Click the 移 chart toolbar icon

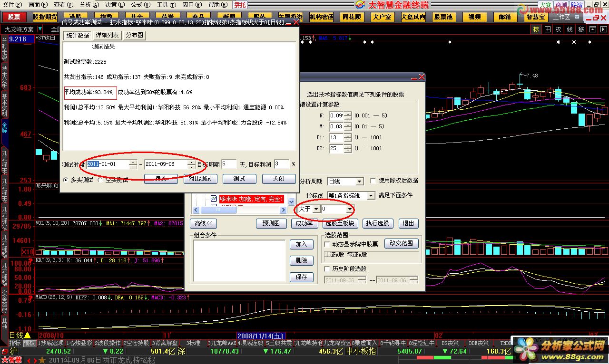[581, 29]
